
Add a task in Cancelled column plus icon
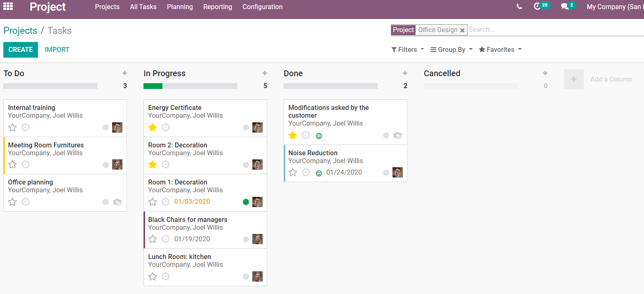click(545, 73)
